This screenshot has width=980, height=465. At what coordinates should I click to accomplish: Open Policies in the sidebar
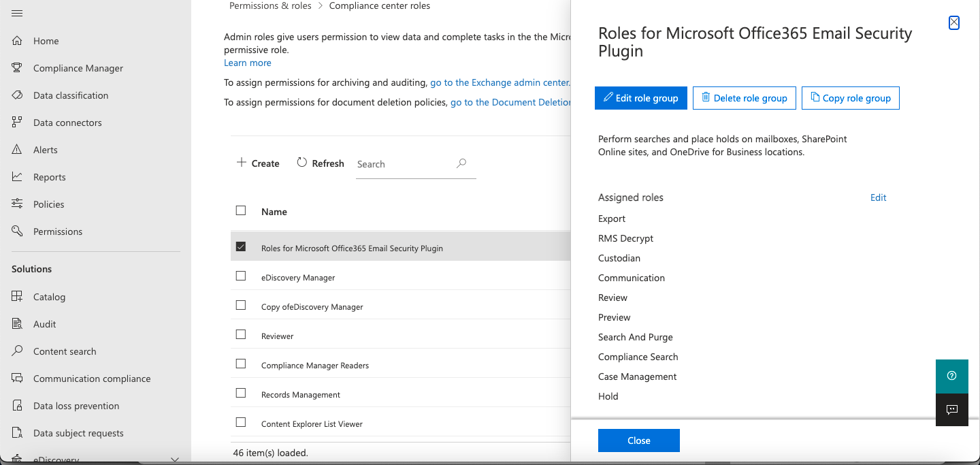[49, 204]
